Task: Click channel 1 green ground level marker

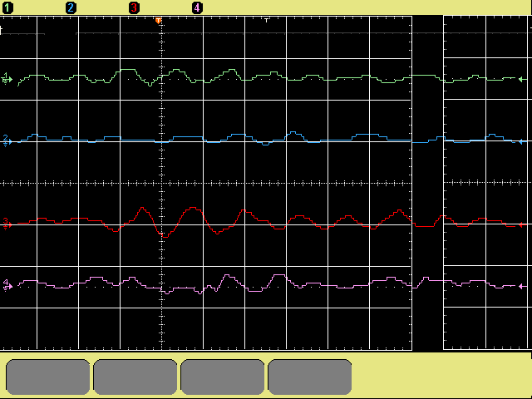Action: click(x=7, y=78)
